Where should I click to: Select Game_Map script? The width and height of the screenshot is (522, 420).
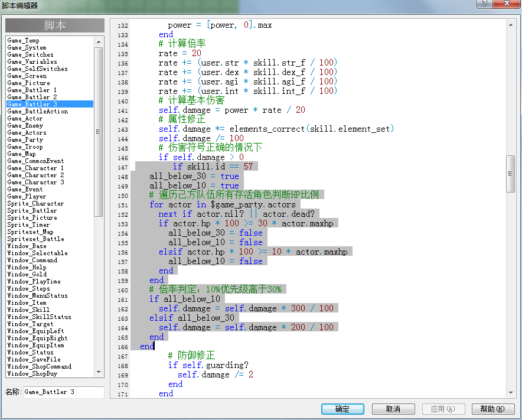pos(50,154)
